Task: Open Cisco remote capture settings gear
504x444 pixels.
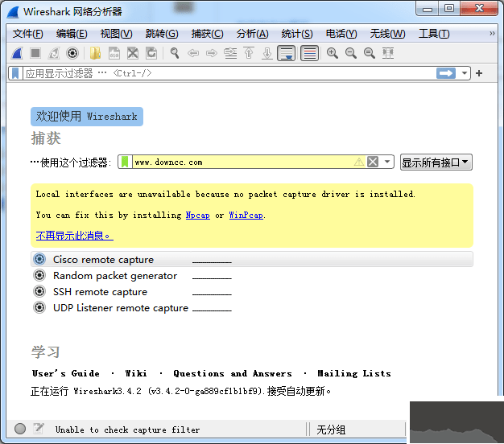Action: [39, 259]
